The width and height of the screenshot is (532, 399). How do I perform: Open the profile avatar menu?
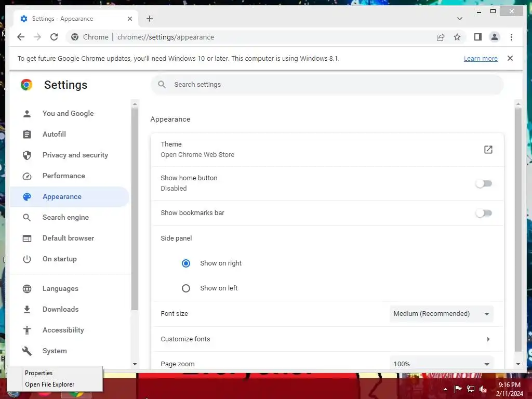click(495, 37)
